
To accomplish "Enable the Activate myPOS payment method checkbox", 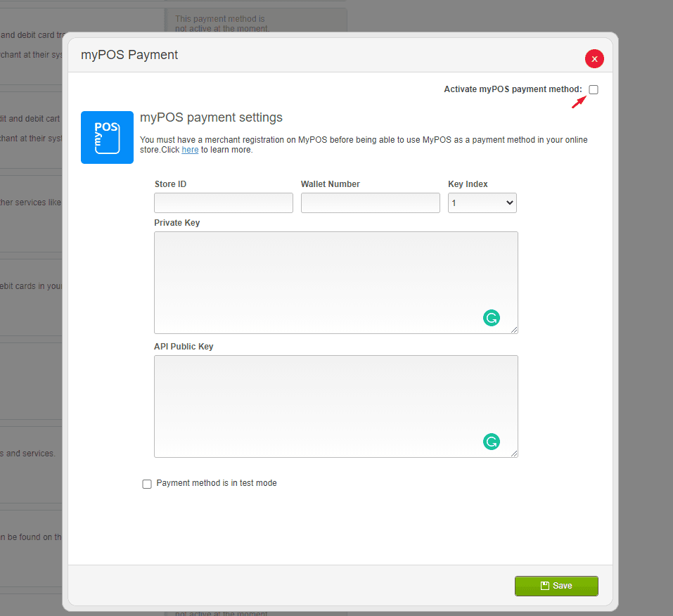I will tap(594, 89).
